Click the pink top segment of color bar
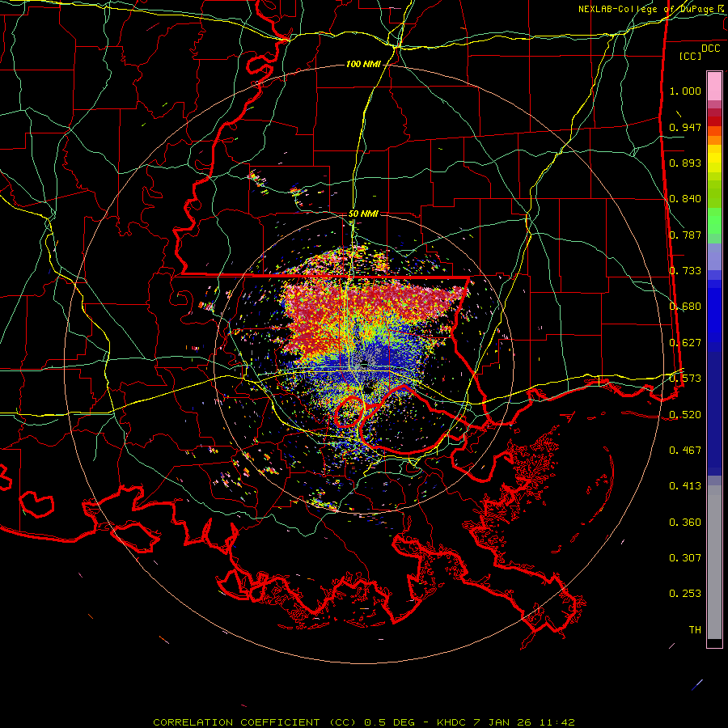Screen dimensions: 728x728 click(x=714, y=86)
